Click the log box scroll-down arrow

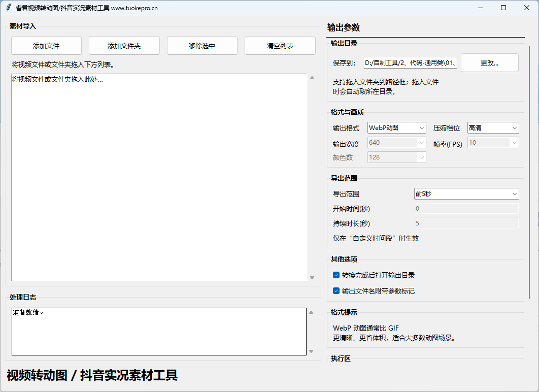(312, 351)
